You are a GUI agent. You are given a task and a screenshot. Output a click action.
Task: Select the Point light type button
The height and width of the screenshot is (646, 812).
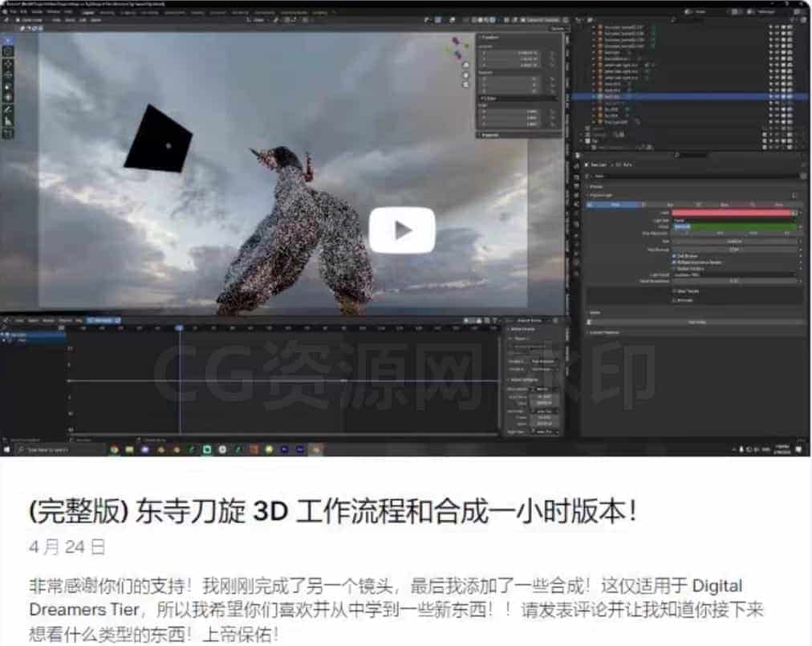pos(615,205)
